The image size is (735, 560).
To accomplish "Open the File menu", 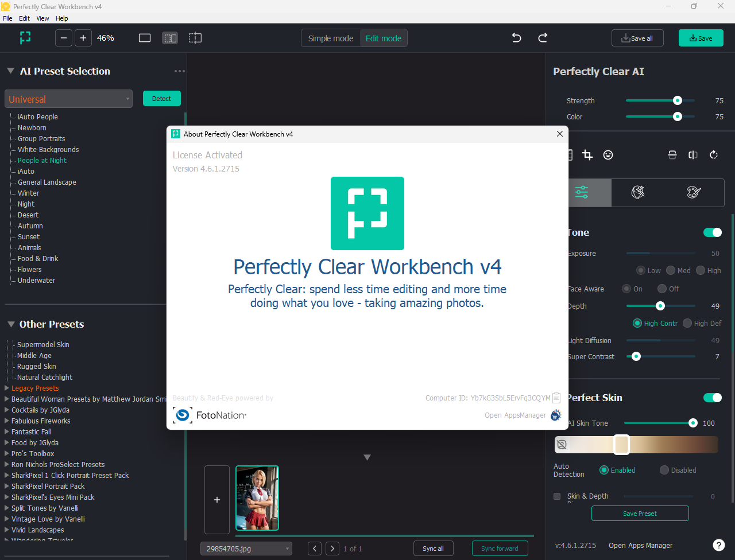I will [7, 18].
